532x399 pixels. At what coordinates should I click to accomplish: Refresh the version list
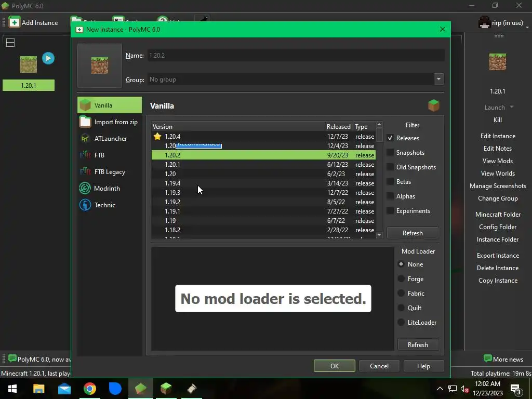tap(413, 233)
